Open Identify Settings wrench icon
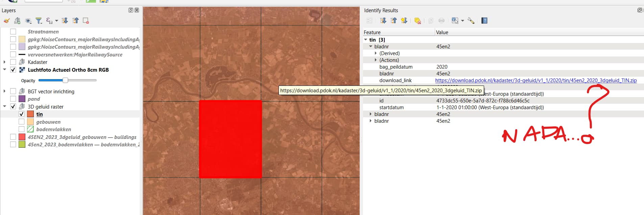 point(471,21)
